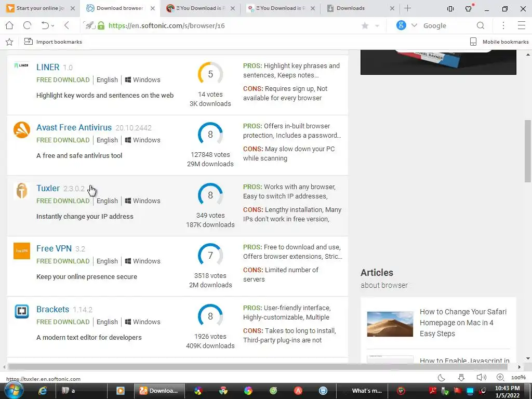Click the 100% zoom level
Image resolution: width=532 pixels, height=399 pixels.
[x=518, y=378]
